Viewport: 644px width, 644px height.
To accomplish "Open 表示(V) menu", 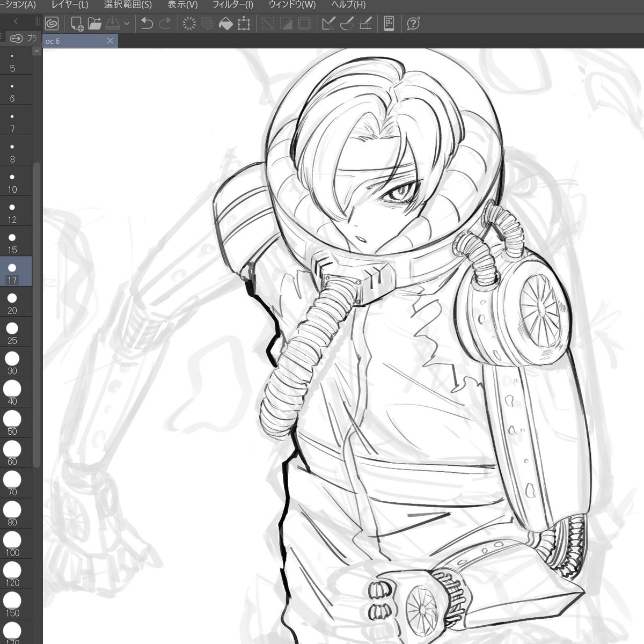I will (182, 5).
